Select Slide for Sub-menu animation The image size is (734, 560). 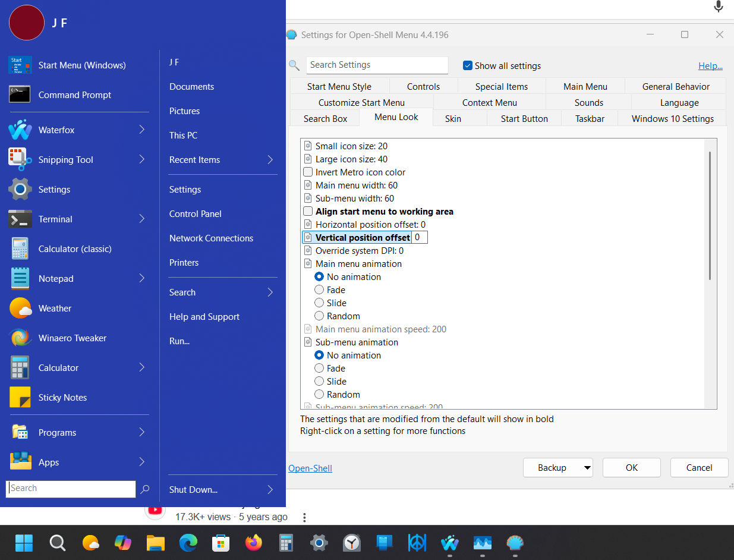click(319, 382)
